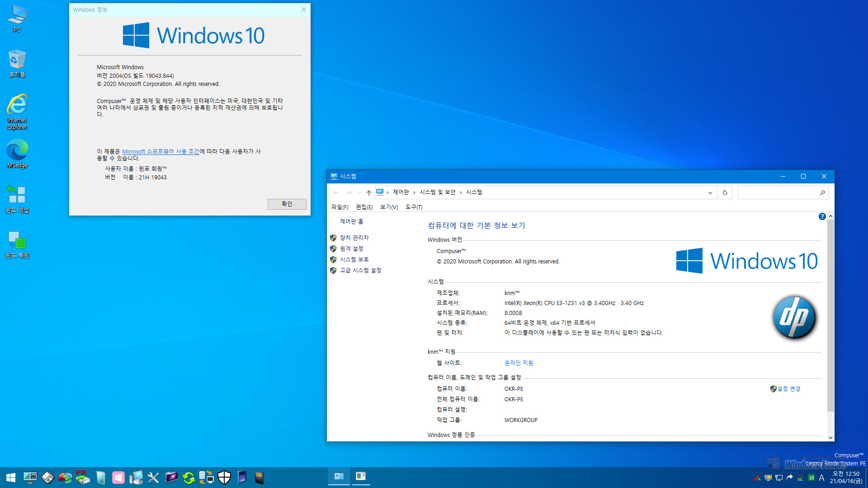Click the scrollbar down arrow in System window
This screenshot has width=868, height=488.
pyautogui.click(x=830, y=437)
